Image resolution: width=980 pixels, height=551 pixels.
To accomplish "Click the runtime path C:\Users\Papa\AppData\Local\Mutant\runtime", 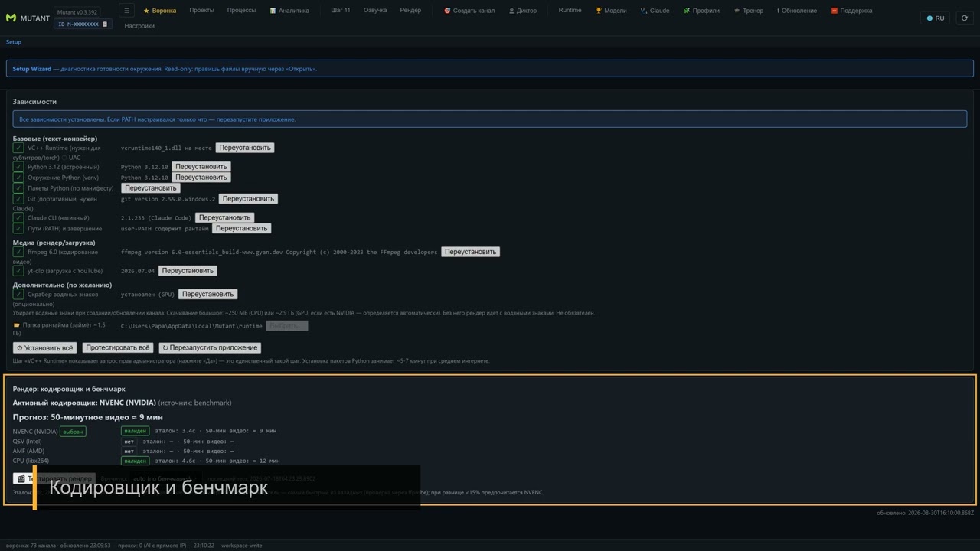I will click(191, 326).
